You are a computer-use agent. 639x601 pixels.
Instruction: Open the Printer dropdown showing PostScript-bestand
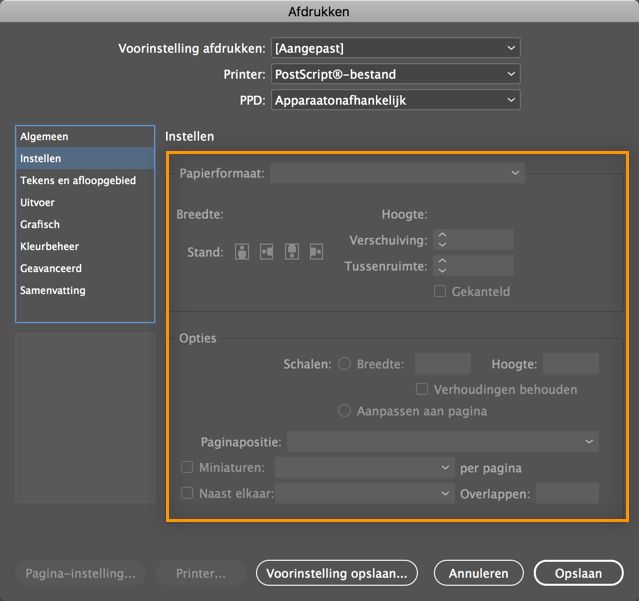[395, 74]
